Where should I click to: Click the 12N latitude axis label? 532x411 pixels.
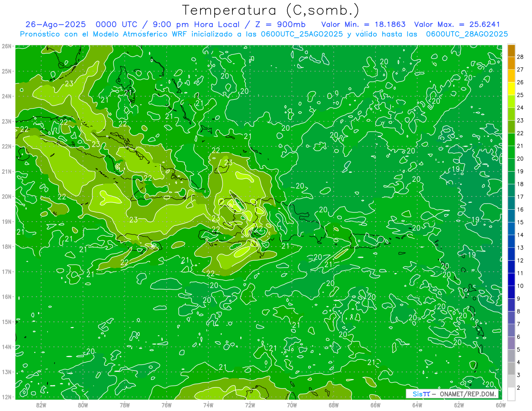tap(7, 397)
